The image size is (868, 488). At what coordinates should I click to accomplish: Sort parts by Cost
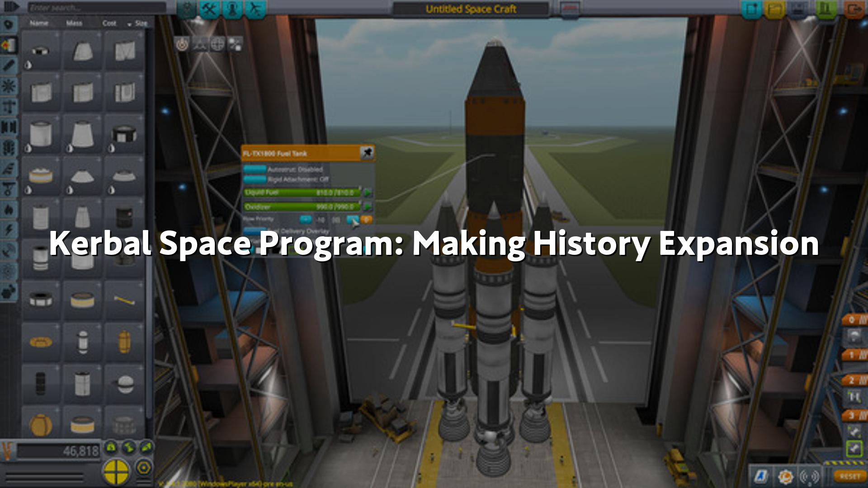[x=109, y=23]
